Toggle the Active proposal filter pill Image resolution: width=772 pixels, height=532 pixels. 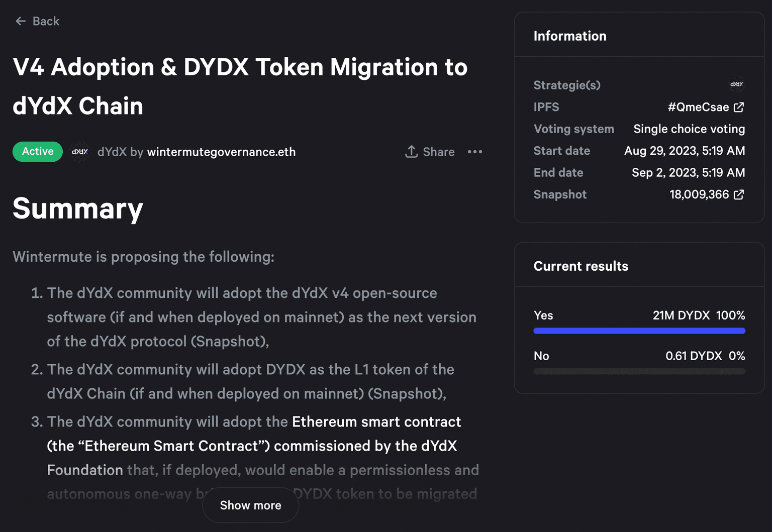pos(37,151)
